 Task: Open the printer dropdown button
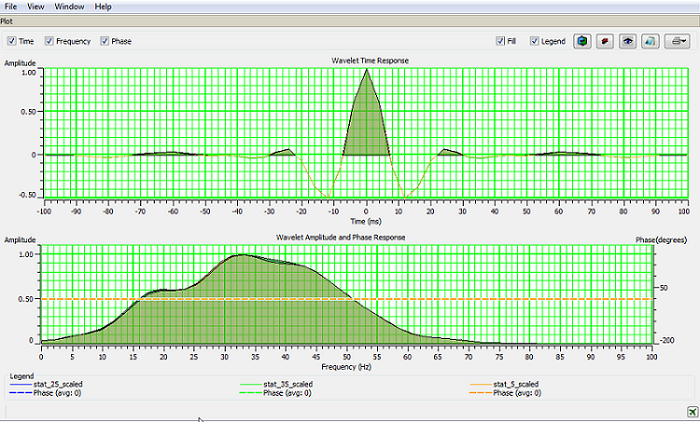[x=677, y=41]
